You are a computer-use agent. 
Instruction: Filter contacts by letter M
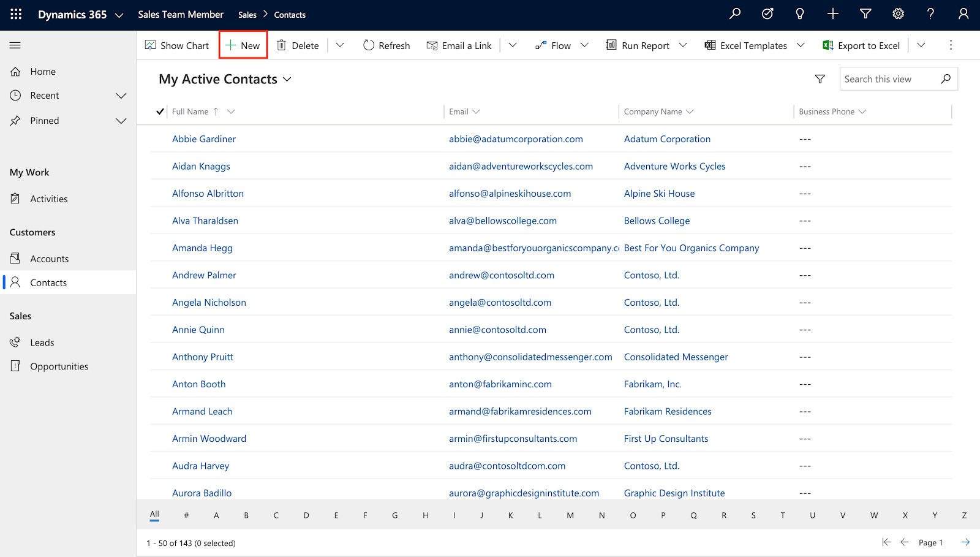(570, 515)
